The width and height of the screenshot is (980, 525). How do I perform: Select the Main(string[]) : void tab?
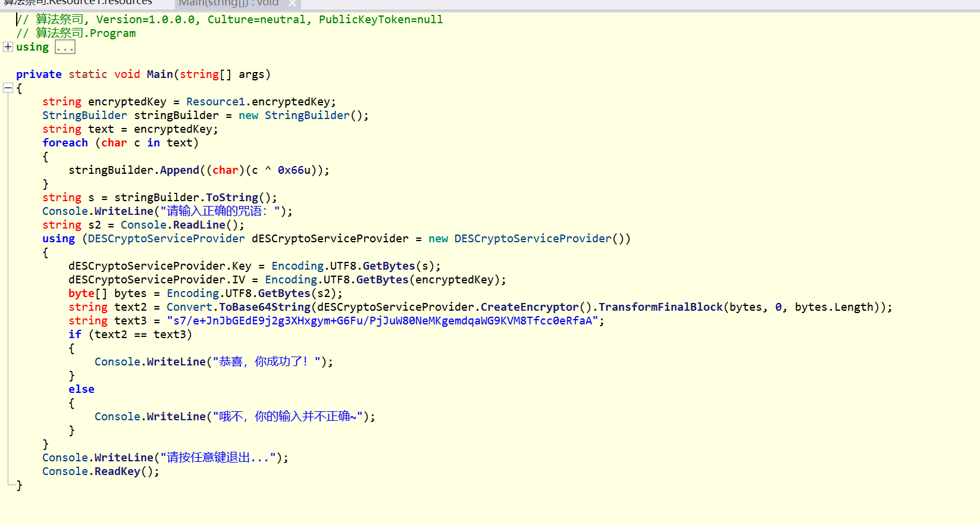coord(228,3)
